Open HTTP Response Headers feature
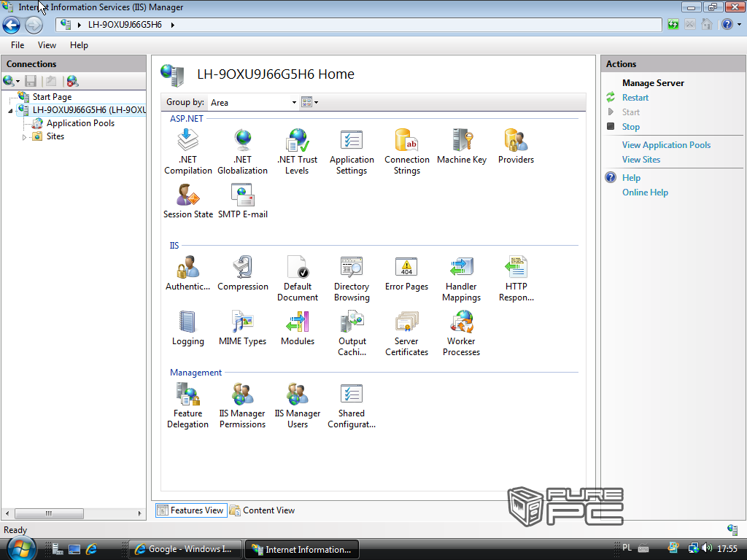 [x=516, y=279]
